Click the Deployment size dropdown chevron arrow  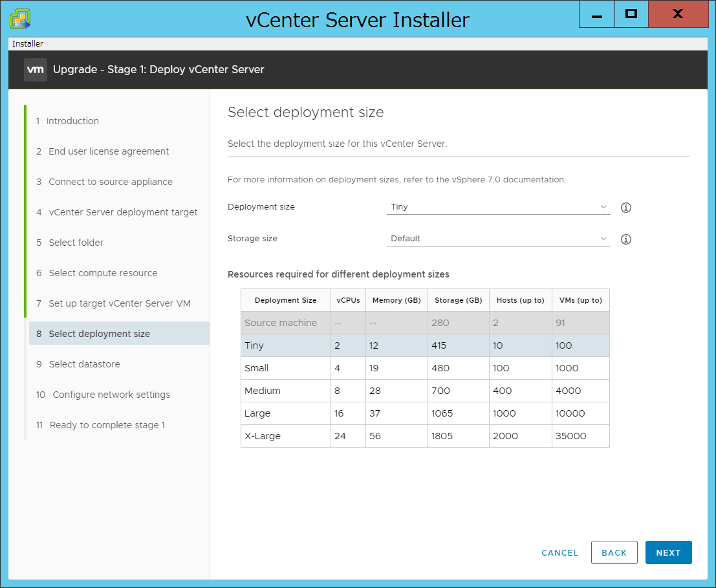[603, 207]
